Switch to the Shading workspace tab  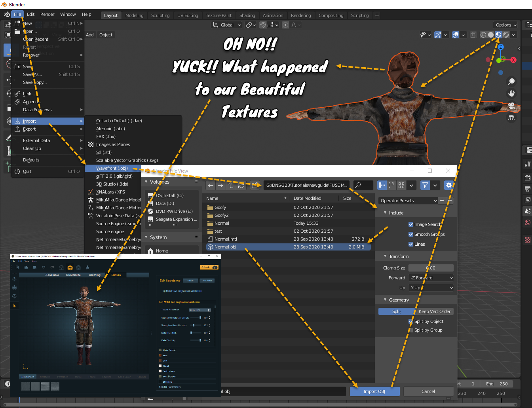247,15
